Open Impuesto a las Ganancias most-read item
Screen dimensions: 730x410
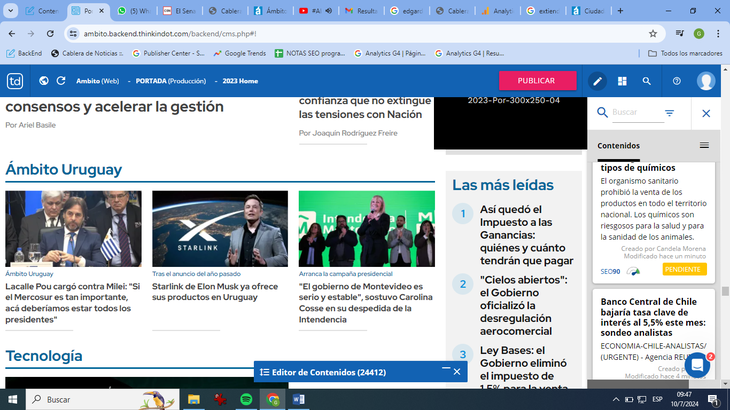pyautogui.click(x=527, y=235)
